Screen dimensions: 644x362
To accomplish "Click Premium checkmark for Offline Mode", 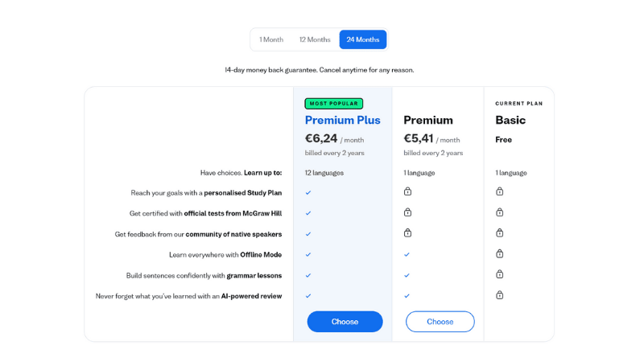I will (x=407, y=255).
